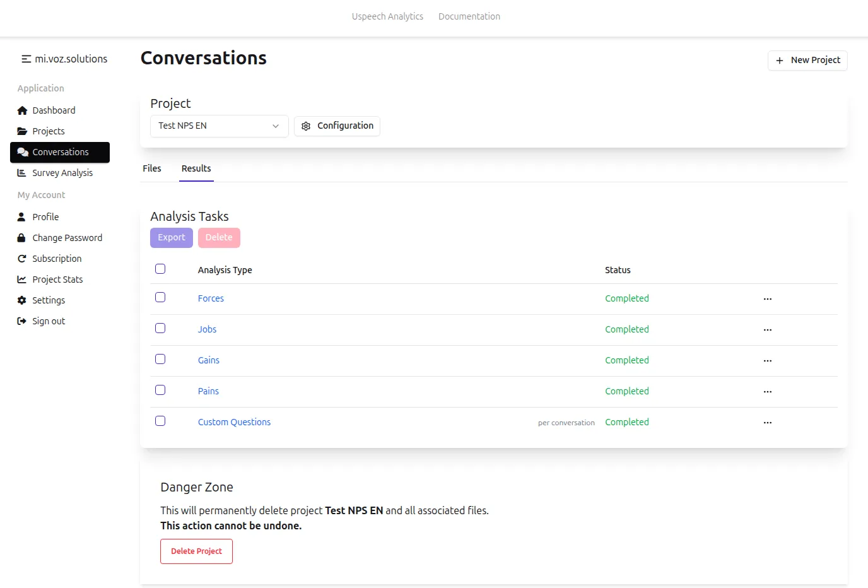Switch to the Files tab

pyautogui.click(x=152, y=168)
